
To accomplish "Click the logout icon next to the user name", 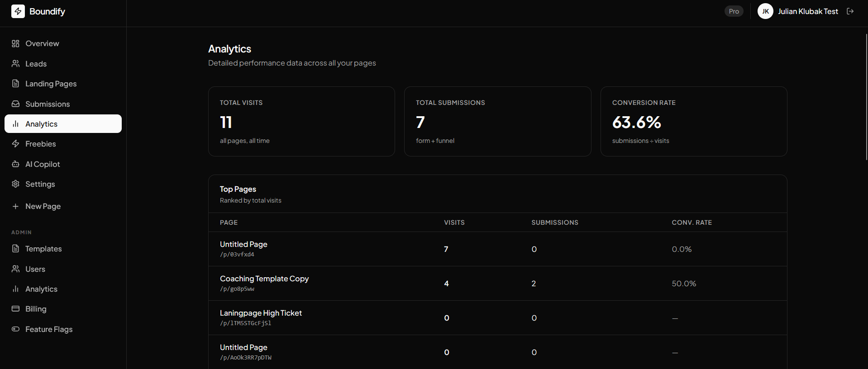I will click(x=850, y=11).
